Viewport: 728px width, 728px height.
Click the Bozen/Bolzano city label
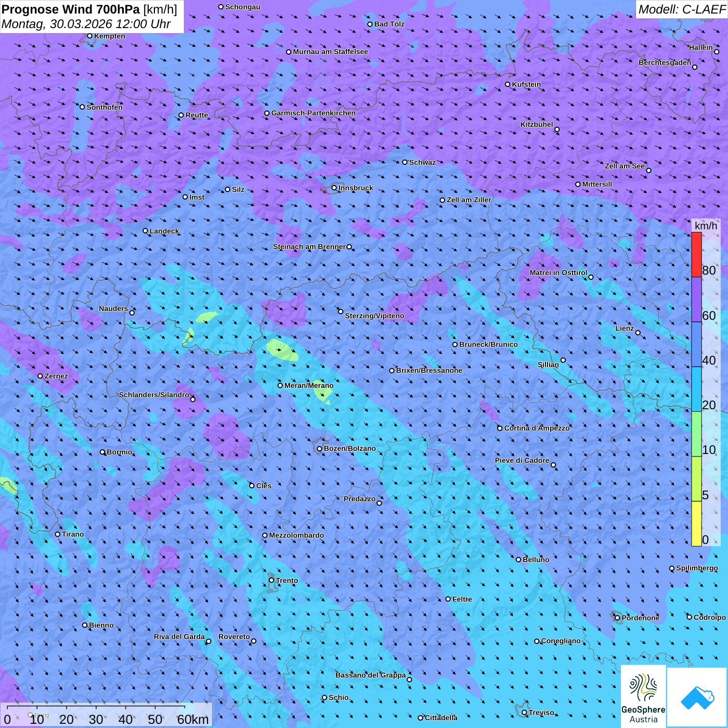349,448
